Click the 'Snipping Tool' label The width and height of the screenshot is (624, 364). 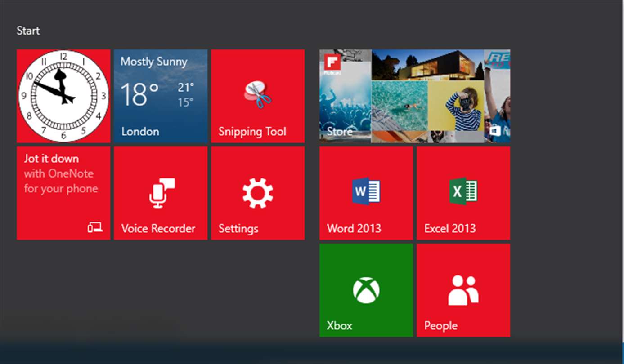pos(252,132)
